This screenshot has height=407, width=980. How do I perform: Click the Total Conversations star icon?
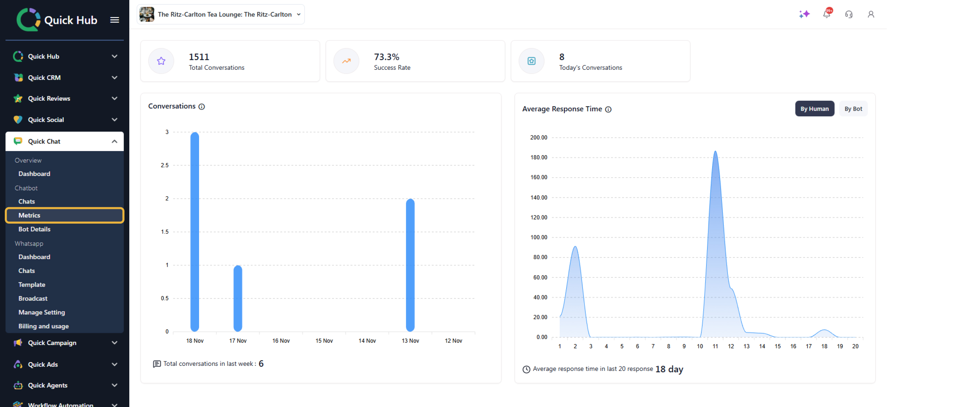coord(161,61)
